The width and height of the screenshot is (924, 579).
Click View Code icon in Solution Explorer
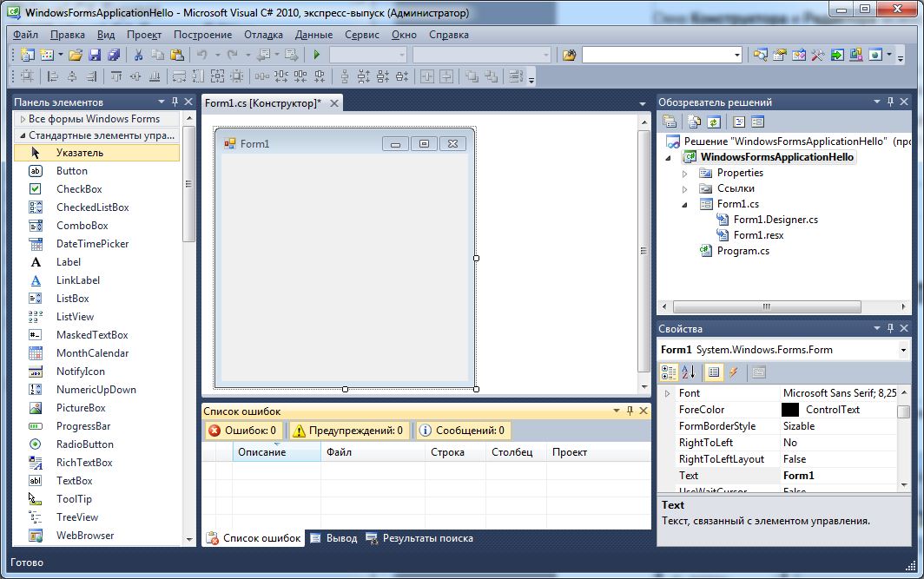coord(739,122)
